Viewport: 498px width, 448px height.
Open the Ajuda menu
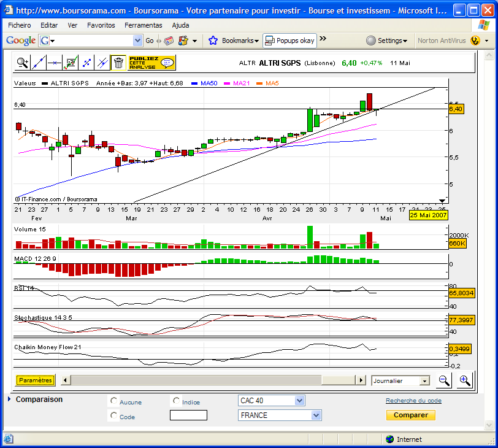tap(180, 25)
